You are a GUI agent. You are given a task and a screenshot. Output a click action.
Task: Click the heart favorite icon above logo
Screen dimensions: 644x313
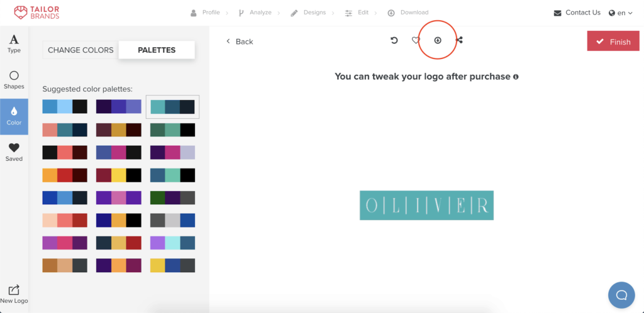pos(416,40)
